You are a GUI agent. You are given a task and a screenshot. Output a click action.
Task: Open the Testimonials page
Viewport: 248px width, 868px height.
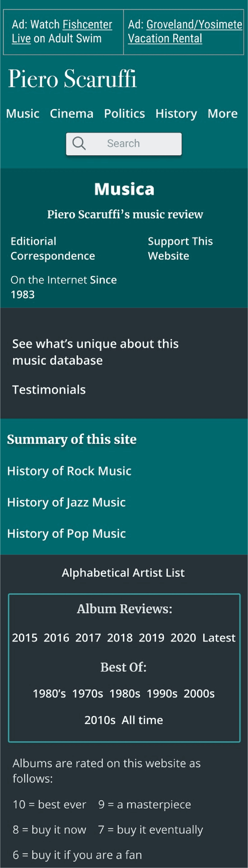click(x=49, y=390)
